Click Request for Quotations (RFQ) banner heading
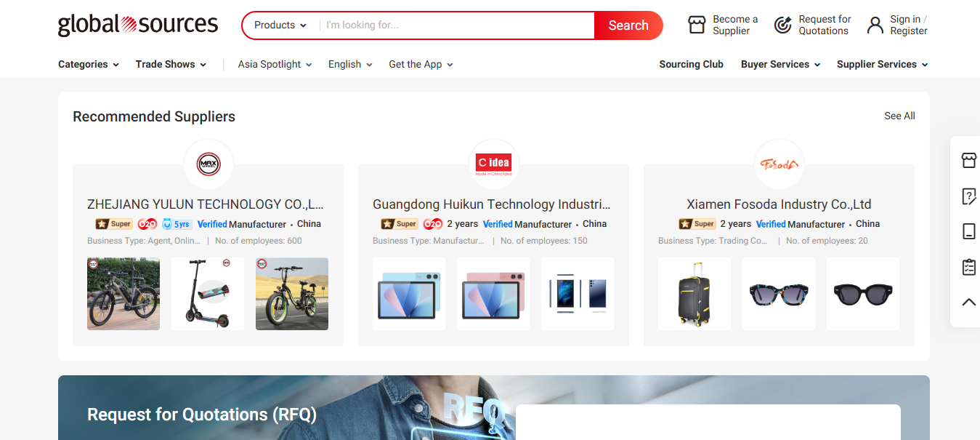980x440 pixels. tap(202, 415)
